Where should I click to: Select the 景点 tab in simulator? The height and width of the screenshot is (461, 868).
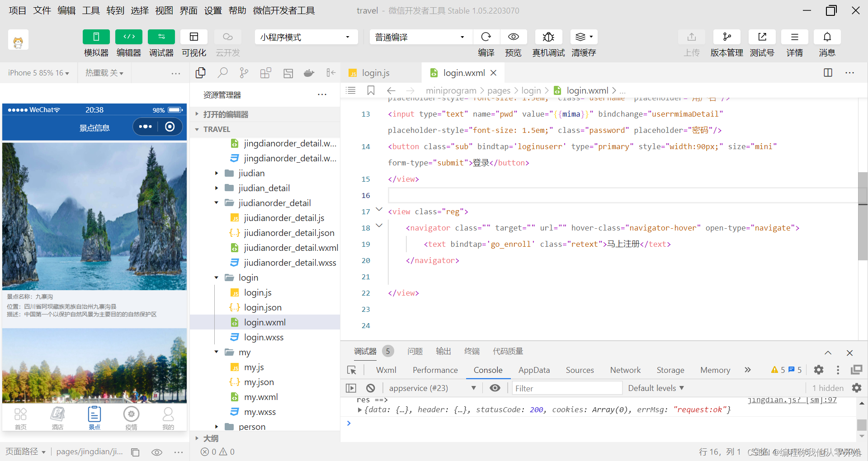94,418
